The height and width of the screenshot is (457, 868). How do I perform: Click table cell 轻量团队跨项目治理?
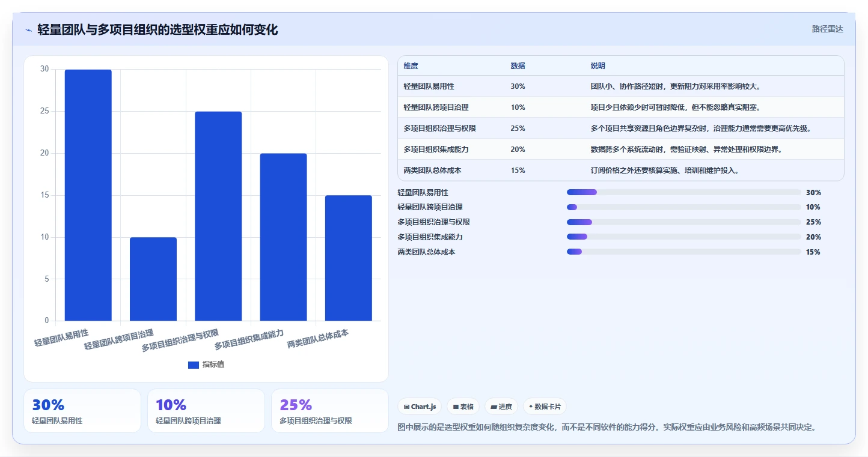click(x=436, y=107)
